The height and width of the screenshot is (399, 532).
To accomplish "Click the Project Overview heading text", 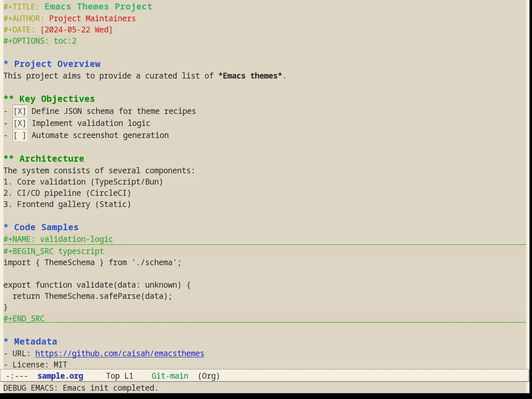I will pos(57,64).
